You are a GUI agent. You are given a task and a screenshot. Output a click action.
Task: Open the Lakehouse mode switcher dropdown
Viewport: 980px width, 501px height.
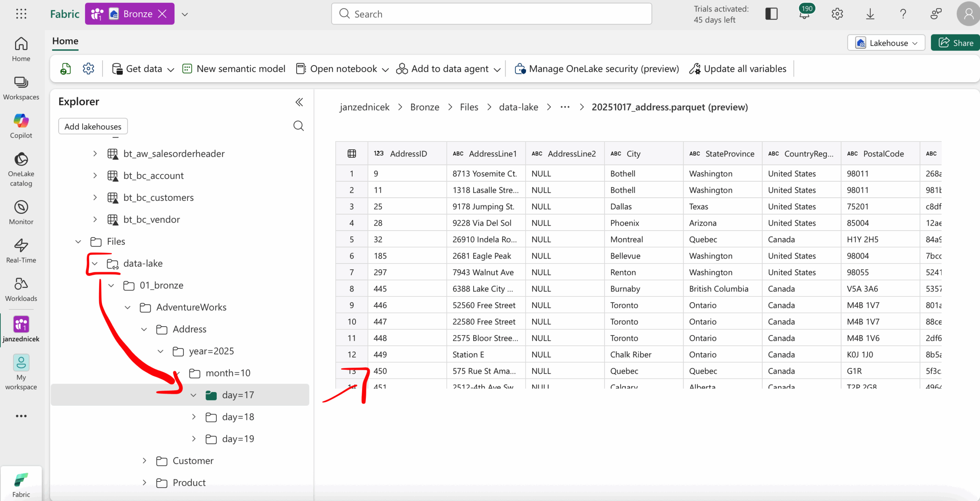(886, 43)
